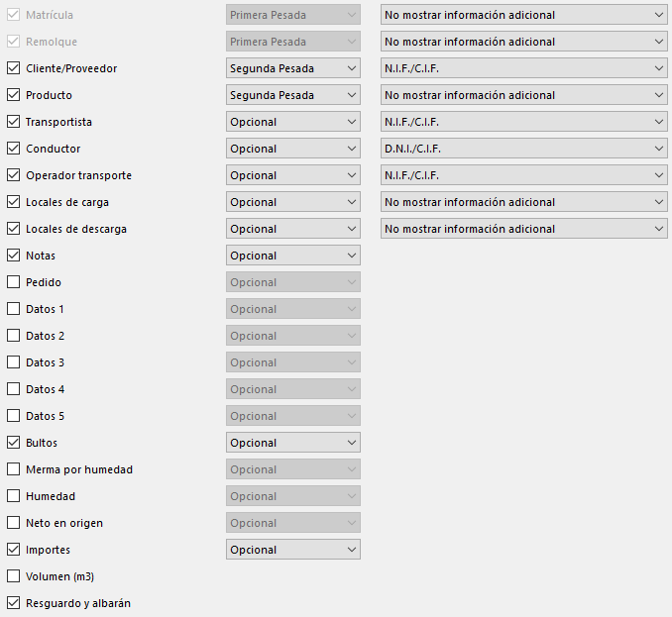672x617 pixels.
Task: Enable the Neto en origen checkbox
Action: pos(13,522)
